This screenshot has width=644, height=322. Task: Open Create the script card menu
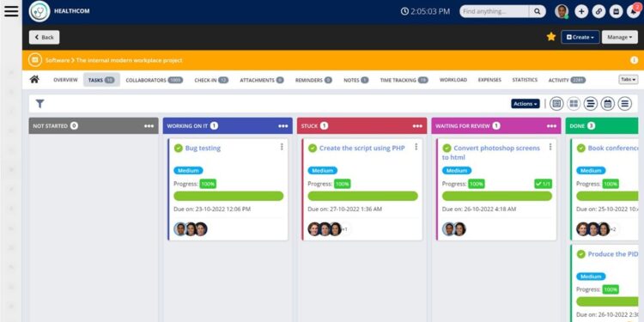click(x=416, y=147)
